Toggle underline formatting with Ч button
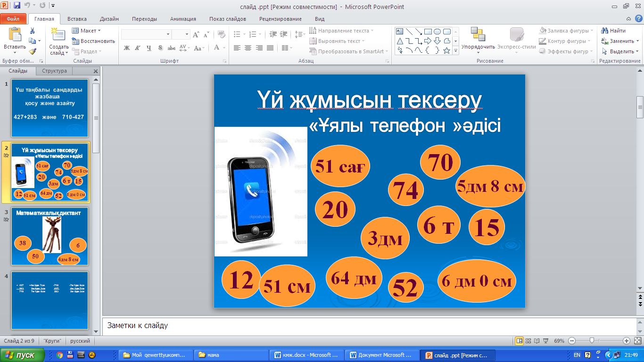This screenshot has width=644, height=362. (149, 48)
